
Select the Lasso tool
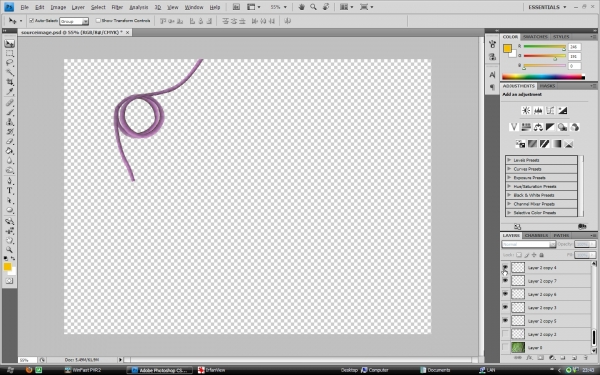(x=10, y=63)
